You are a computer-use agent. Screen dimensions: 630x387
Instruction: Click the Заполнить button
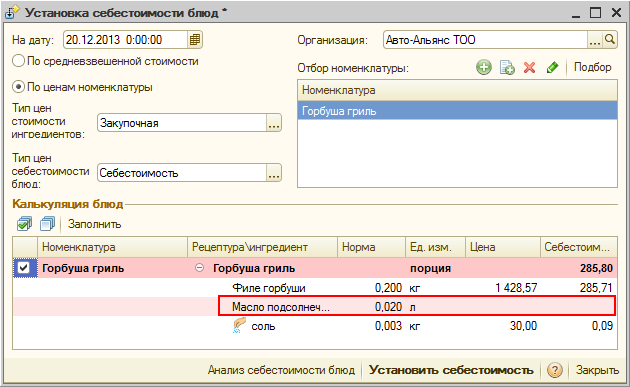pos(94,224)
